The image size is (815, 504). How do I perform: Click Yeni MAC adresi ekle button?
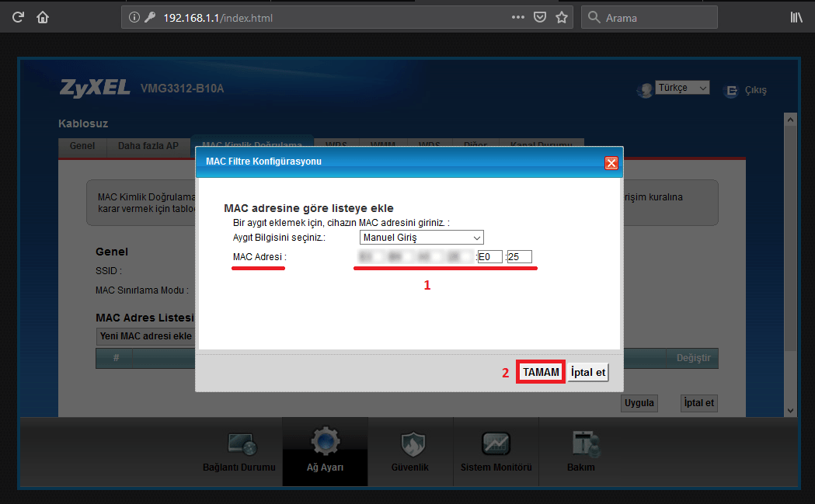pos(145,336)
